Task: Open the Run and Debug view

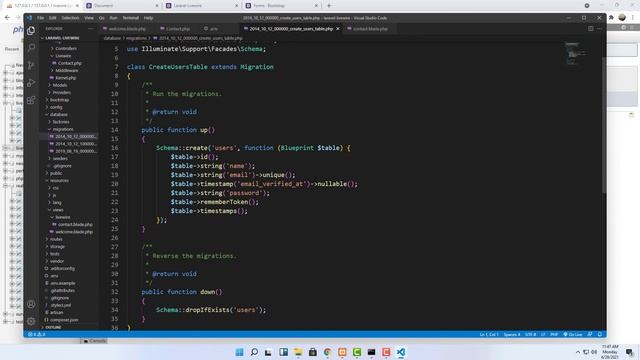Action: (x=31, y=83)
